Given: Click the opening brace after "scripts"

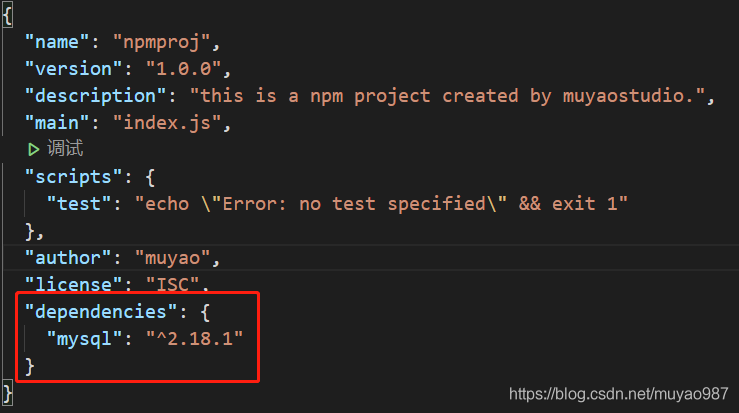Looking at the screenshot, I should click(x=150, y=178).
